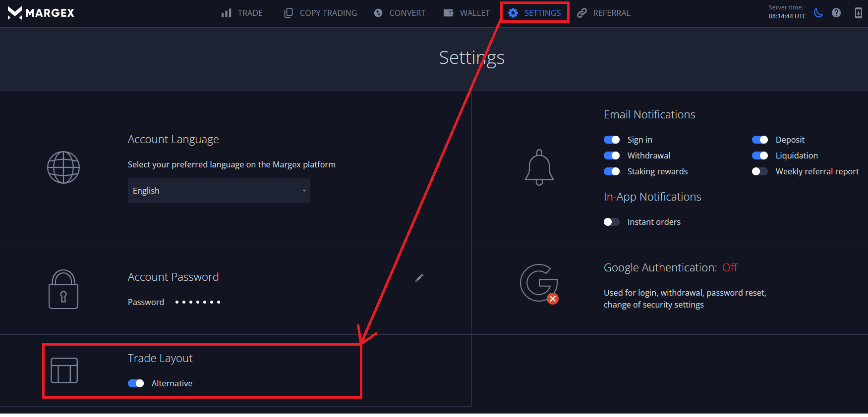Click the mobile app icon in header
Viewport: 868px width, 417px height.
(x=858, y=13)
